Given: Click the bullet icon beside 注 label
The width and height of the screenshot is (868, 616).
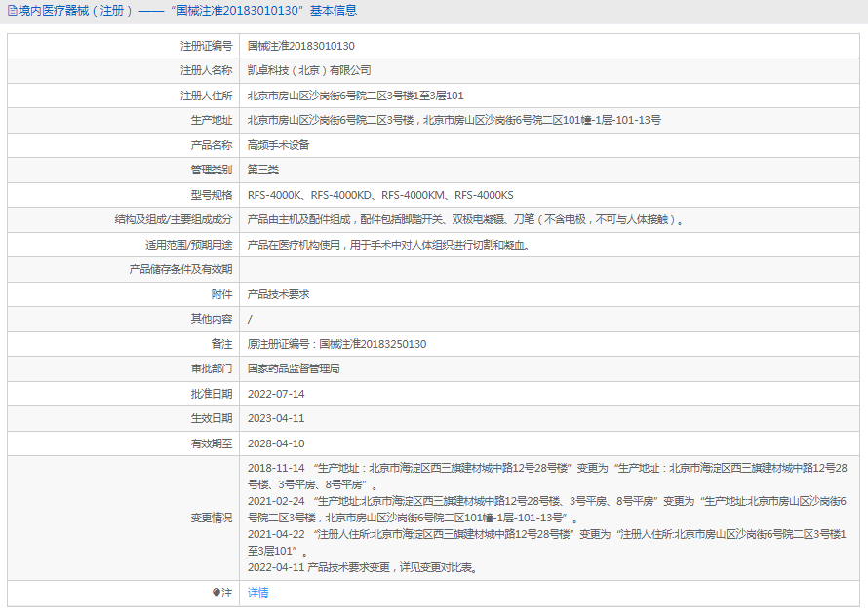Looking at the screenshot, I should 217,593.
